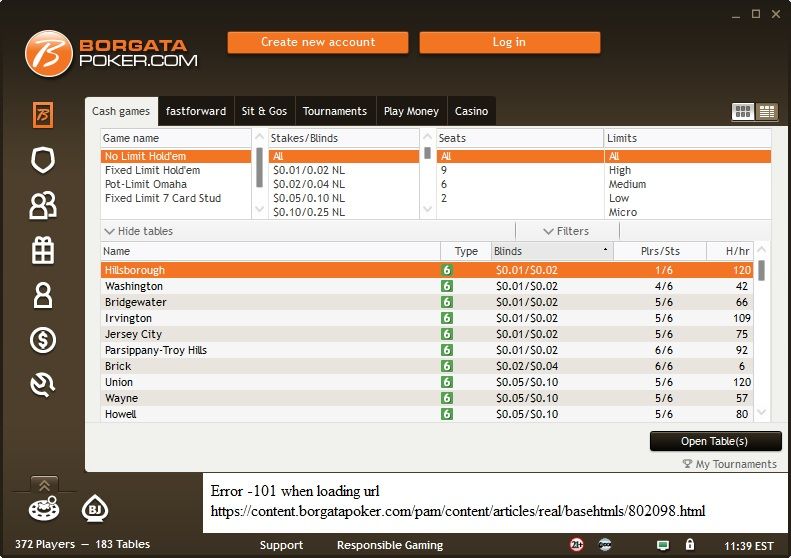Sort tables by Type column header
The image size is (791, 558).
click(x=466, y=251)
